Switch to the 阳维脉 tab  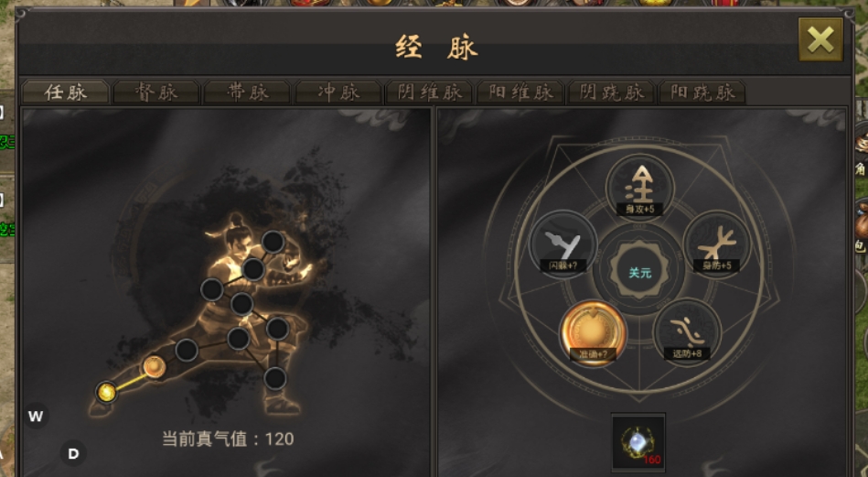click(x=520, y=92)
